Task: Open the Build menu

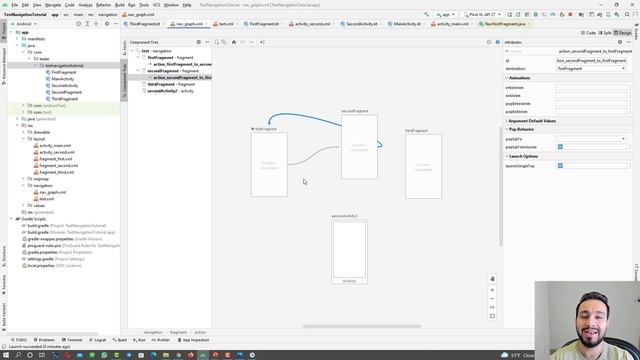Action: point(120,5)
